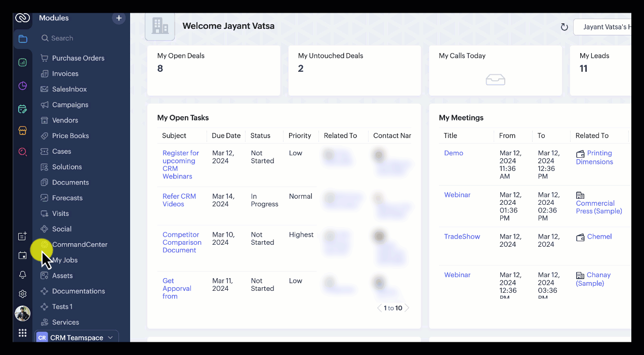
Task: Open the apps grid launcher icon
Action: tap(22, 333)
